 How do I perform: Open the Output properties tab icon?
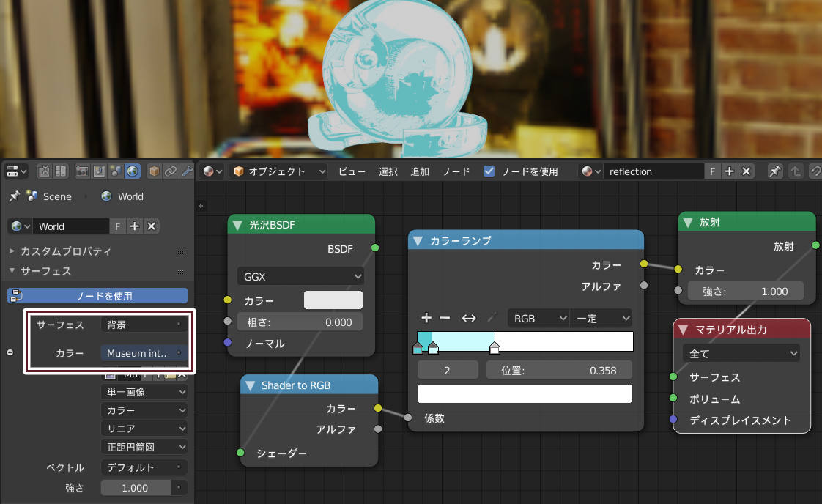coord(99,171)
